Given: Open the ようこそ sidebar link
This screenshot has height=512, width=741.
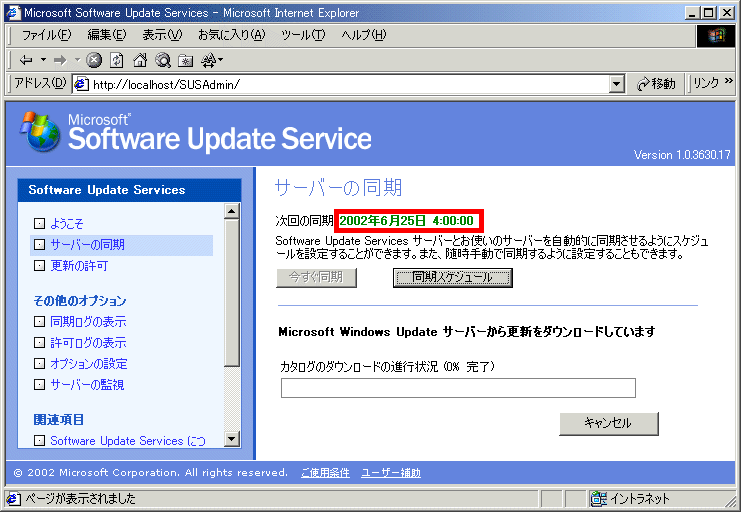Looking at the screenshot, I should 67,223.
